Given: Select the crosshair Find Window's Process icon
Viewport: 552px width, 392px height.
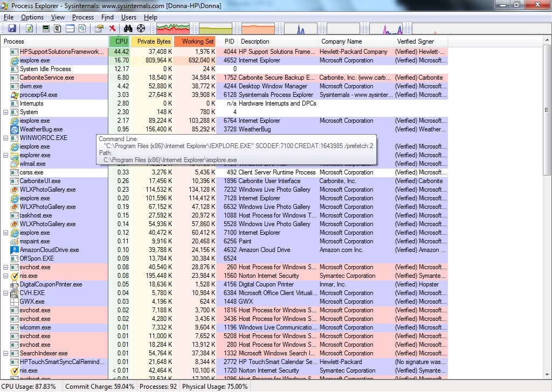Looking at the screenshot, I should point(141,29).
